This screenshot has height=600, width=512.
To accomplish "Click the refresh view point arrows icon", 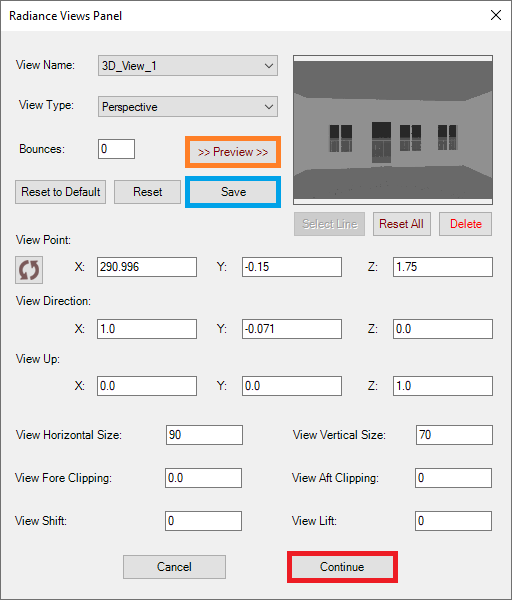I will pyautogui.click(x=29, y=270).
